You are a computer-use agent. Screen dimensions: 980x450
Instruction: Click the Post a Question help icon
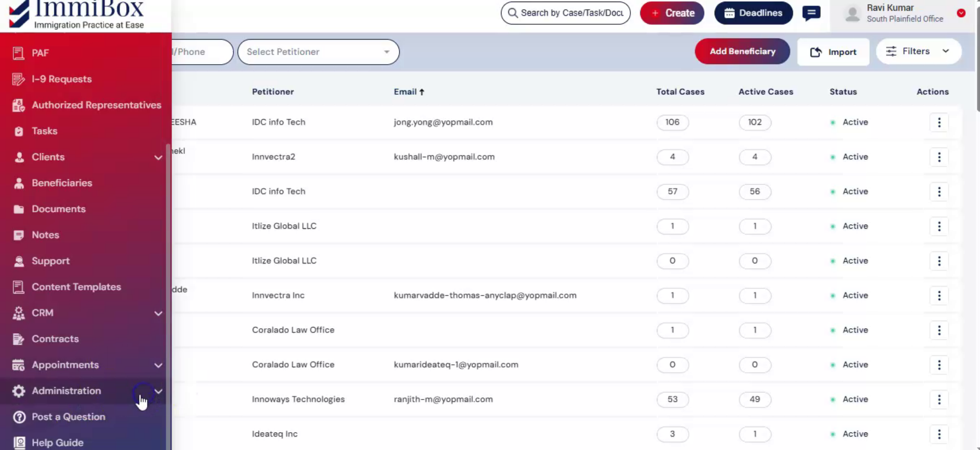coord(19,417)
